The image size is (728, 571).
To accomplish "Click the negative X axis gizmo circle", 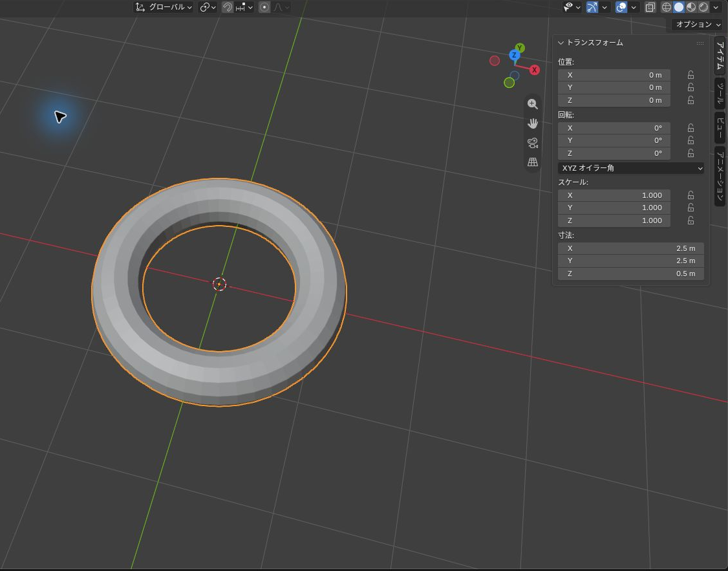I will click(x=495, y=60).
